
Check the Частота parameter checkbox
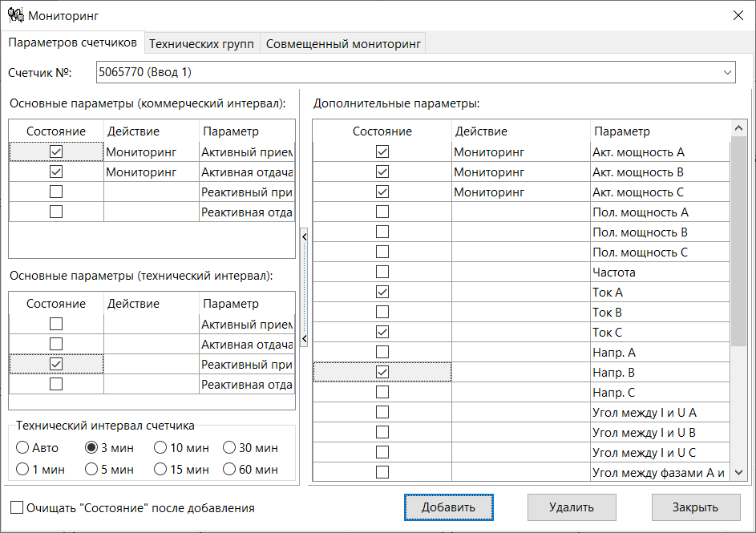tap(382, 271)
